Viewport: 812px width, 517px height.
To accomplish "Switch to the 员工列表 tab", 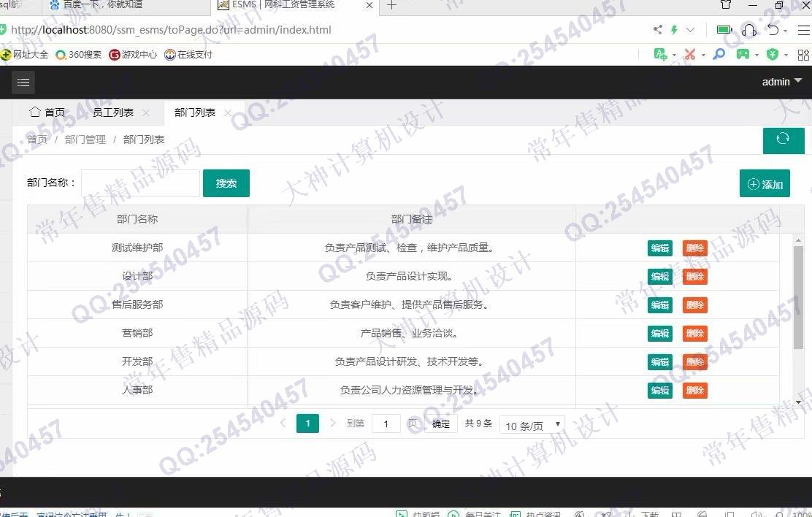I will pos(113,112).
